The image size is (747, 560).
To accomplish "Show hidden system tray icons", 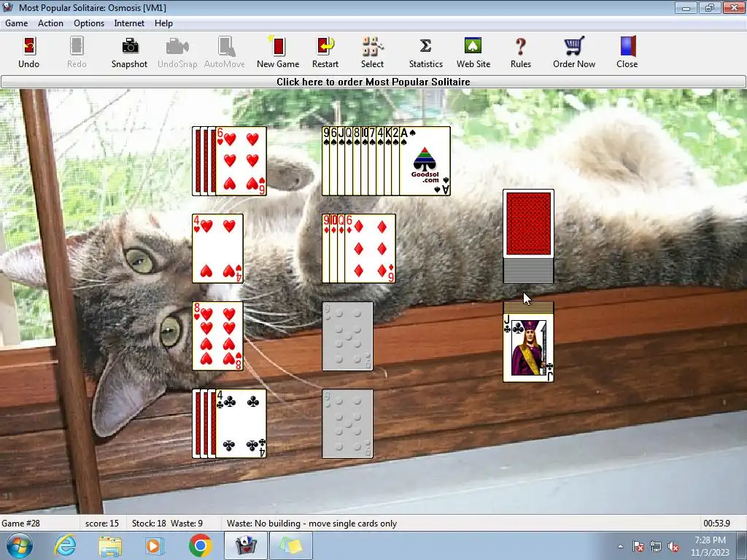I will (x=620, y=546).
